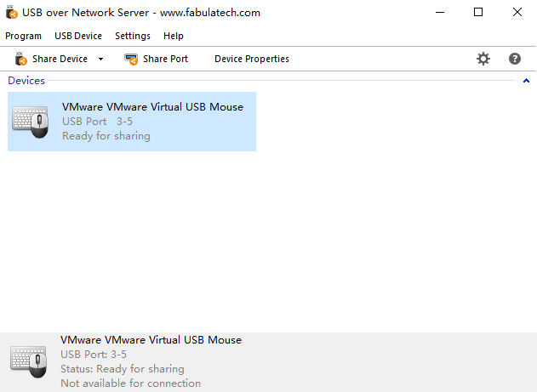Expand the Share Device dropdown arrow

[100, 59]
